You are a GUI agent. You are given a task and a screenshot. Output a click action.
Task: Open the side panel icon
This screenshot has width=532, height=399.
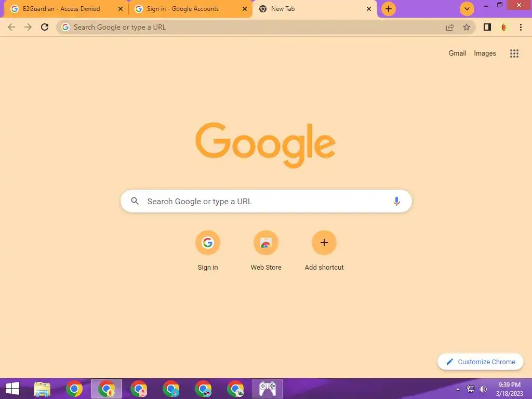tap(487, 27)
